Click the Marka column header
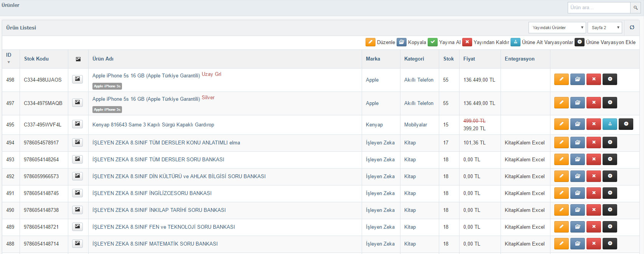The height and width of the screenshot is (254, 644). [x=373, y=59]
